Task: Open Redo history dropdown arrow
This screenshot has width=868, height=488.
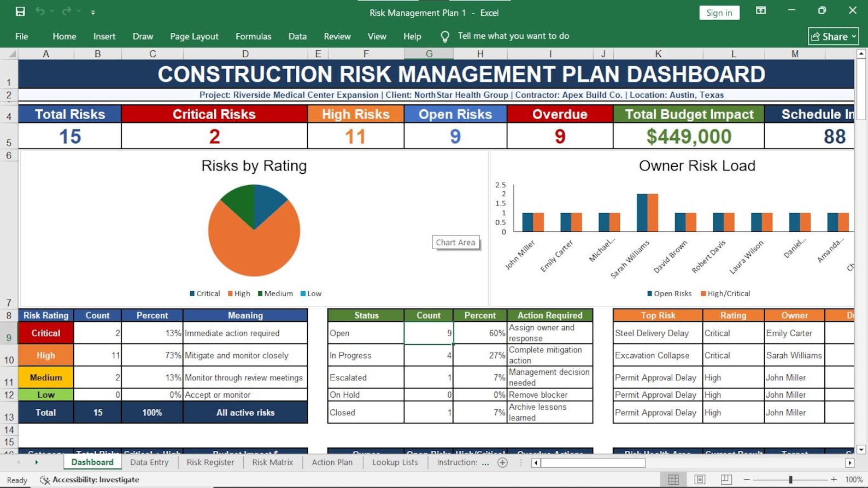Action: (x=79, y=11)
